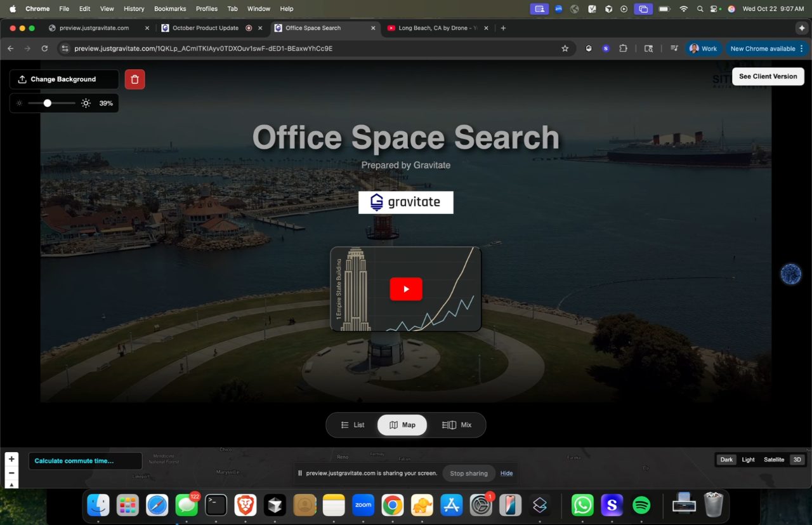
Task: Click the blue globe orb at the right edge
Action: (x=791, y=274)
